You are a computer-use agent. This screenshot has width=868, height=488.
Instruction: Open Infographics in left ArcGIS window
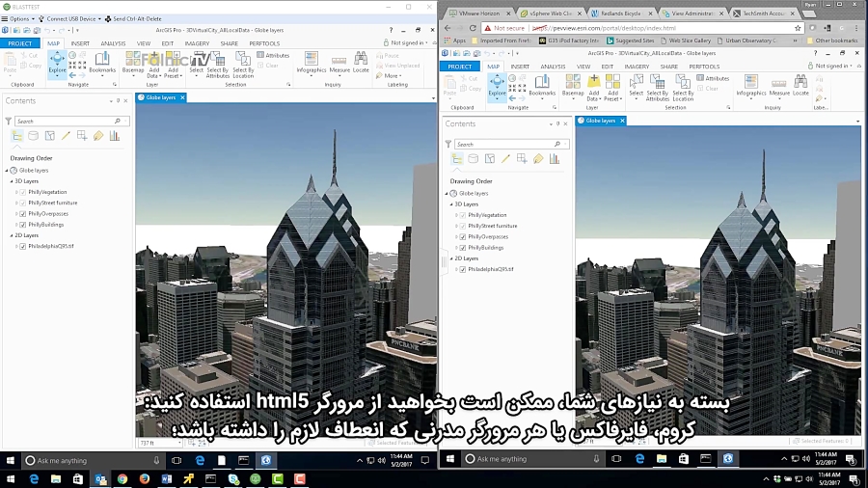pyautogui.click(x=312, y=63)
